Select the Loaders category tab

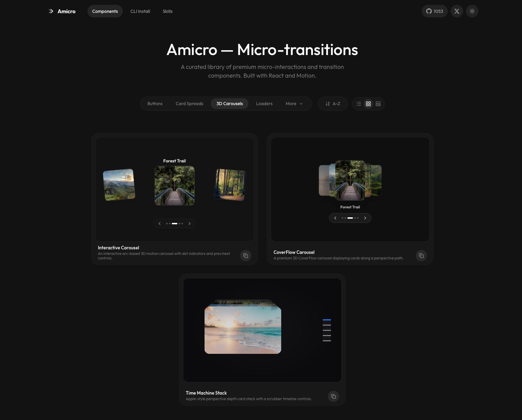tap(264, 104)
